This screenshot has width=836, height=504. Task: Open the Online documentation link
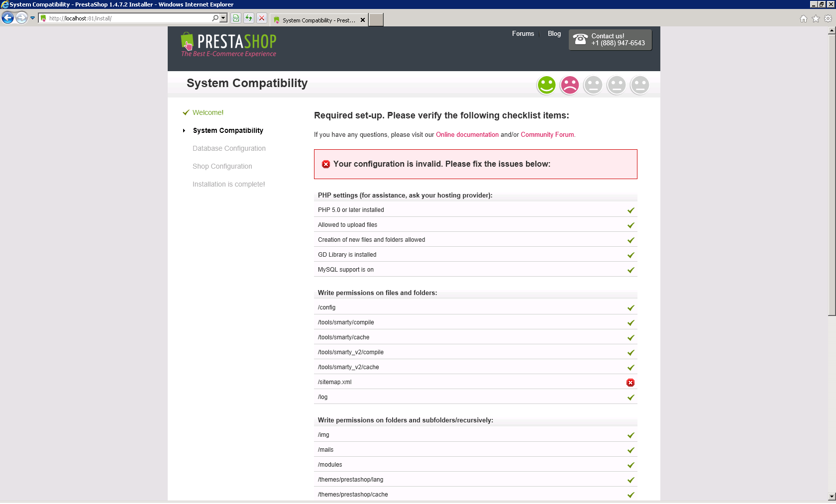467,135
